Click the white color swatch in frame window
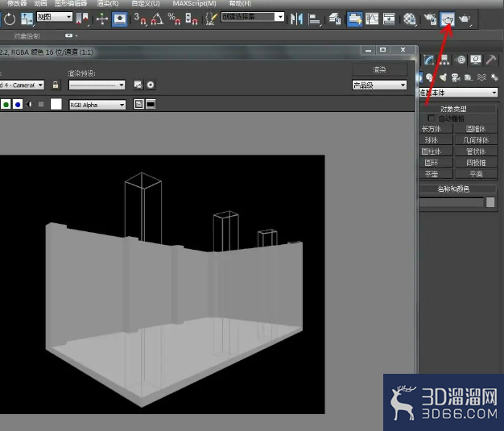The width and height of the screenshot is (504, 431). (56, 104)
